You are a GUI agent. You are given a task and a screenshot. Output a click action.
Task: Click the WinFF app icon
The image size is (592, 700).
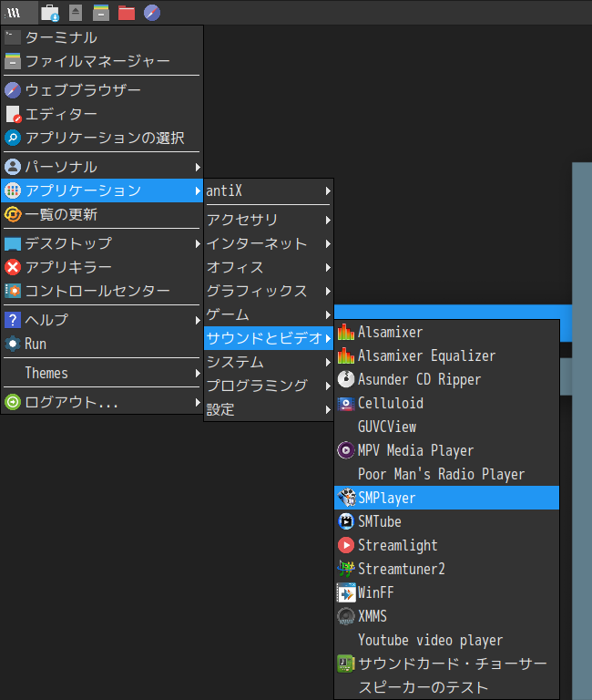pos(346,592)
